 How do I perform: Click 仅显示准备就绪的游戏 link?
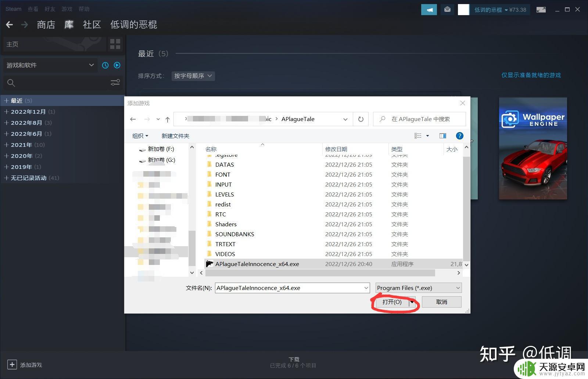pos(531,75)
